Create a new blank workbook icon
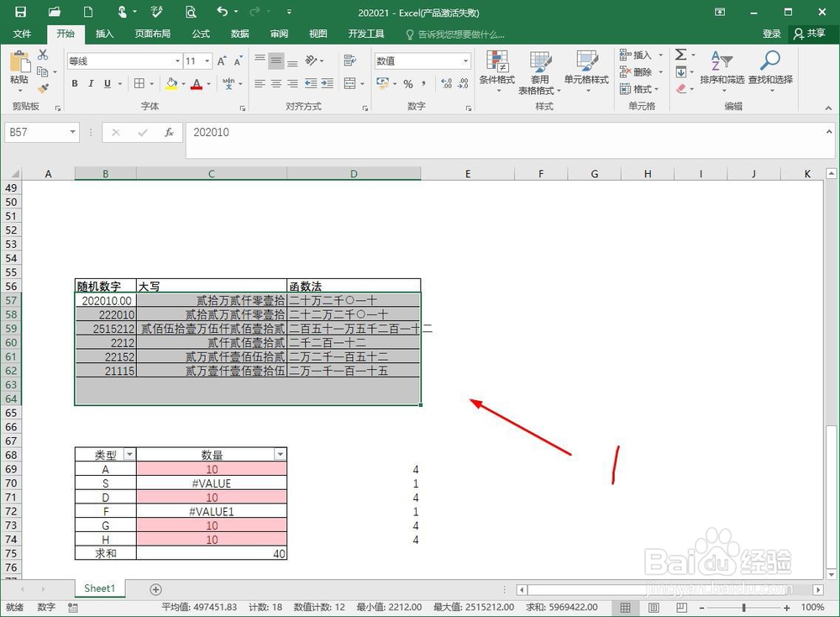840x617 pixels. tap(88, 12)
